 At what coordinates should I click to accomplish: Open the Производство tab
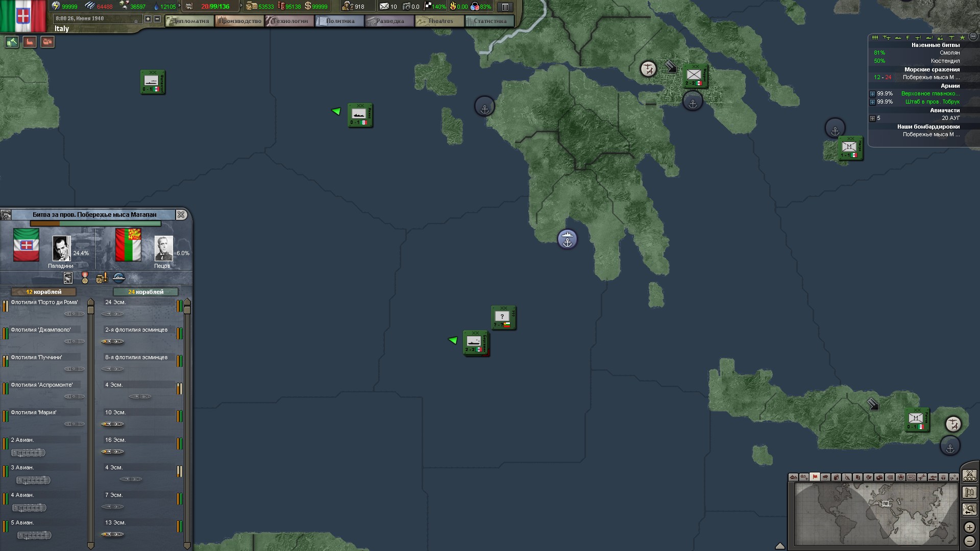click(x=240, y=21)
